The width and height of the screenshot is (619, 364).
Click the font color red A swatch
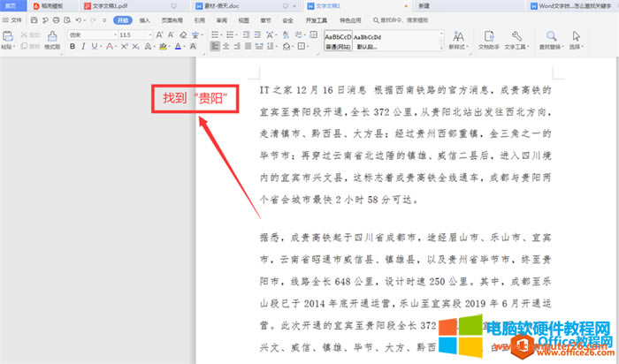(177, 46)
